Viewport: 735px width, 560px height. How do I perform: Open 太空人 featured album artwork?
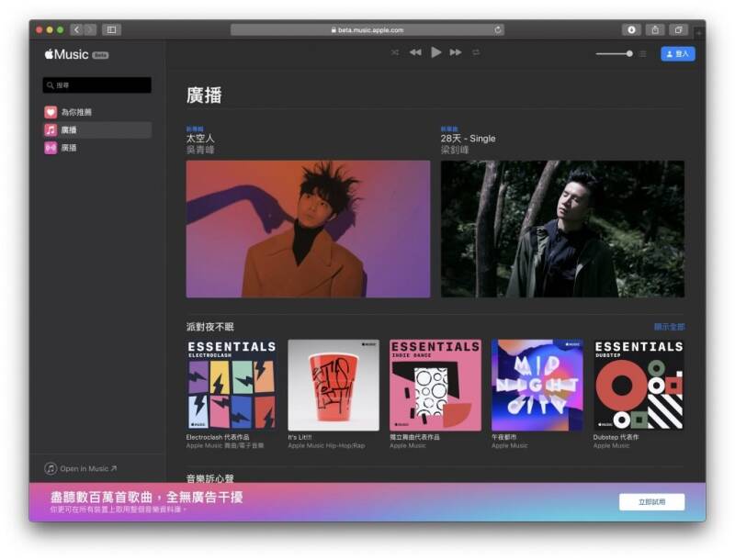[x=308, y=229]
